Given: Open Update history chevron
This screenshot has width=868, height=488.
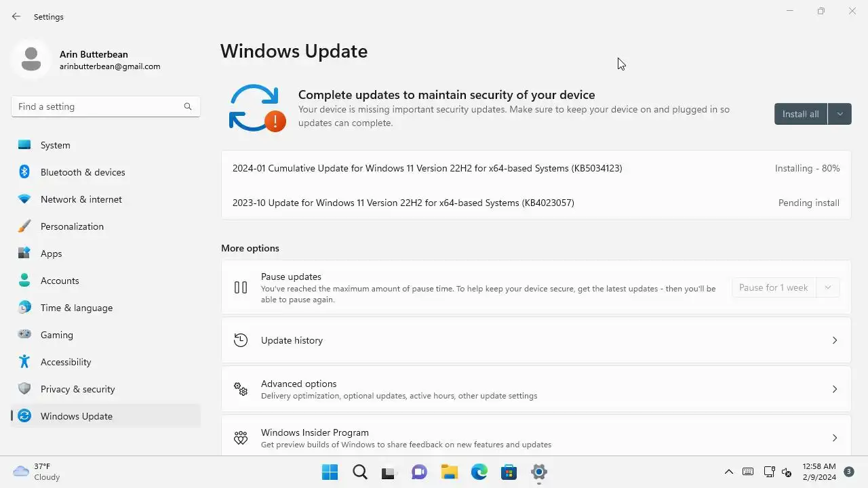Looking at the screenshot, I should click(835, 340).
